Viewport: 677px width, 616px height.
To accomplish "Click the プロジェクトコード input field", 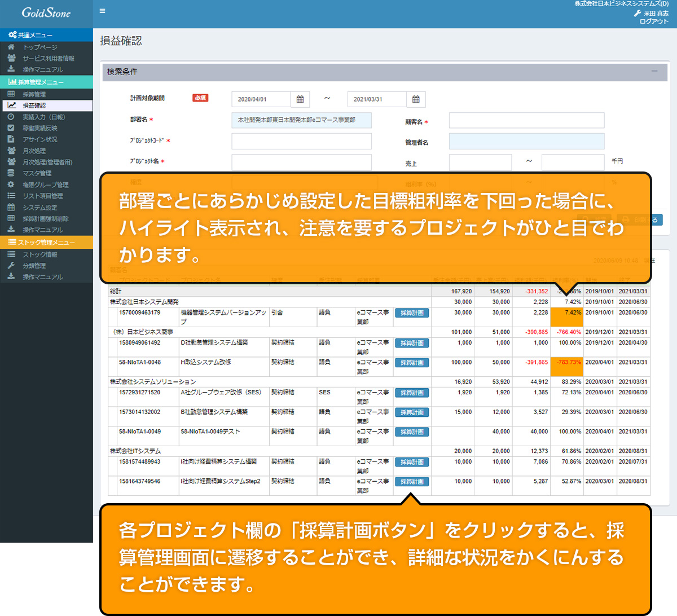I will pos(302,141).
